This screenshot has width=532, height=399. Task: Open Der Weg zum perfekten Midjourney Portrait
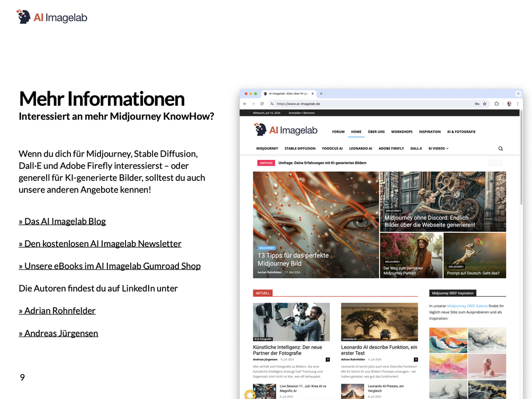tap(403, 270)
